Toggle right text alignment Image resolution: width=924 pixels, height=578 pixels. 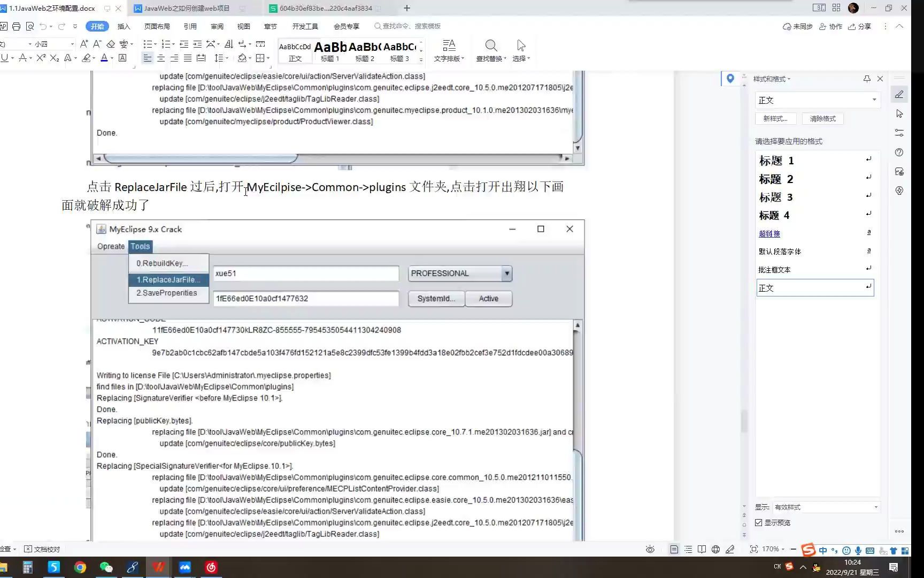click(174, 58)
